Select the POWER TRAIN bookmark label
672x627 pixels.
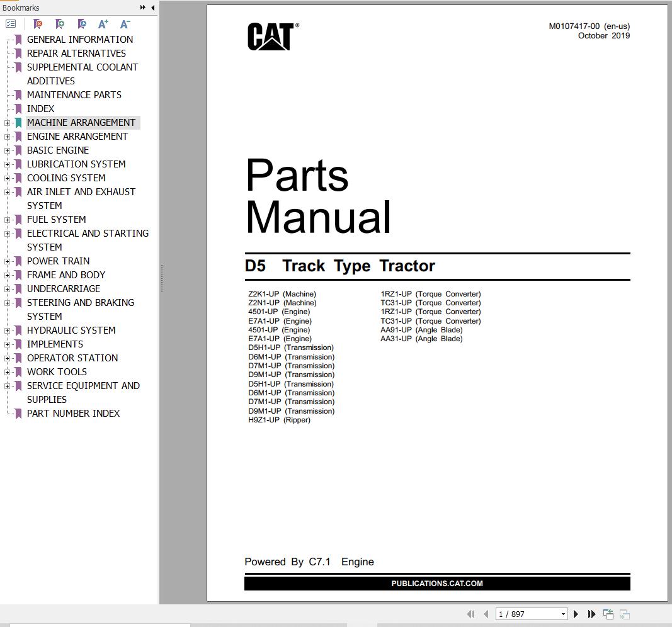59,261
